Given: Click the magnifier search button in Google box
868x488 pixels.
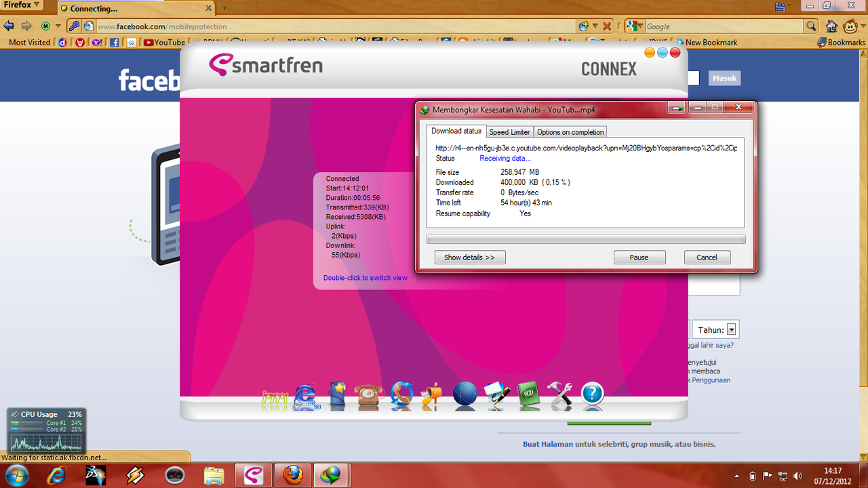Looking at the screenshot, I should 812,26.
